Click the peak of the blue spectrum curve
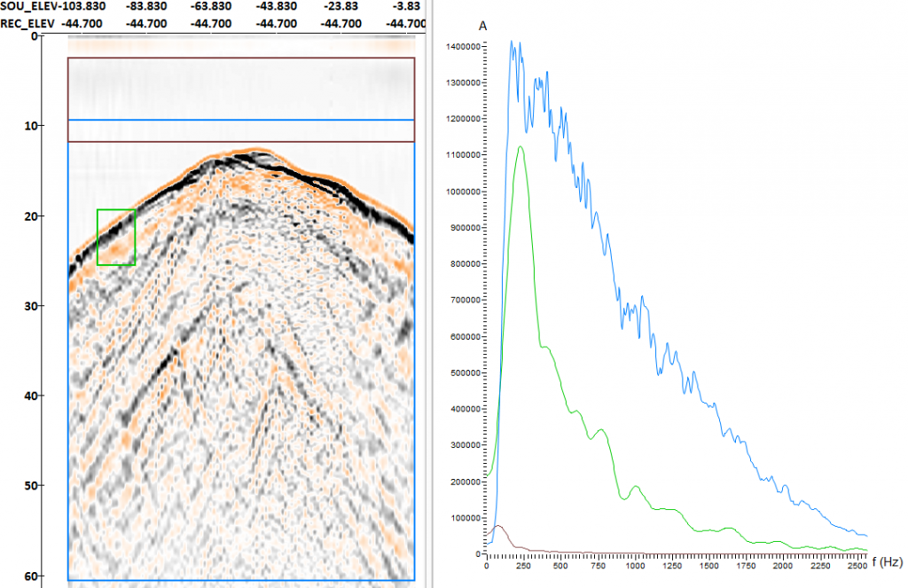This screenshot has height=588, width=908. click(512, 41)
